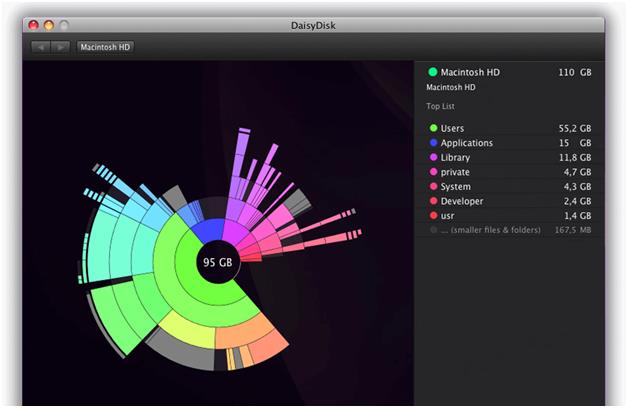This screenshot has width=628, height=408.
Task: Click the forward navigation arrow
Action: [x=60, y=47]
